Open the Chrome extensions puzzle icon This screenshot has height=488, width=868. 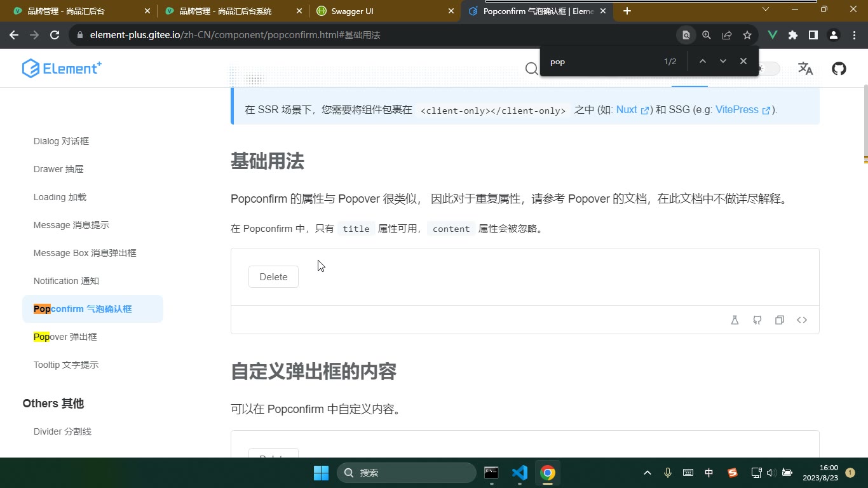coord(793,35)
